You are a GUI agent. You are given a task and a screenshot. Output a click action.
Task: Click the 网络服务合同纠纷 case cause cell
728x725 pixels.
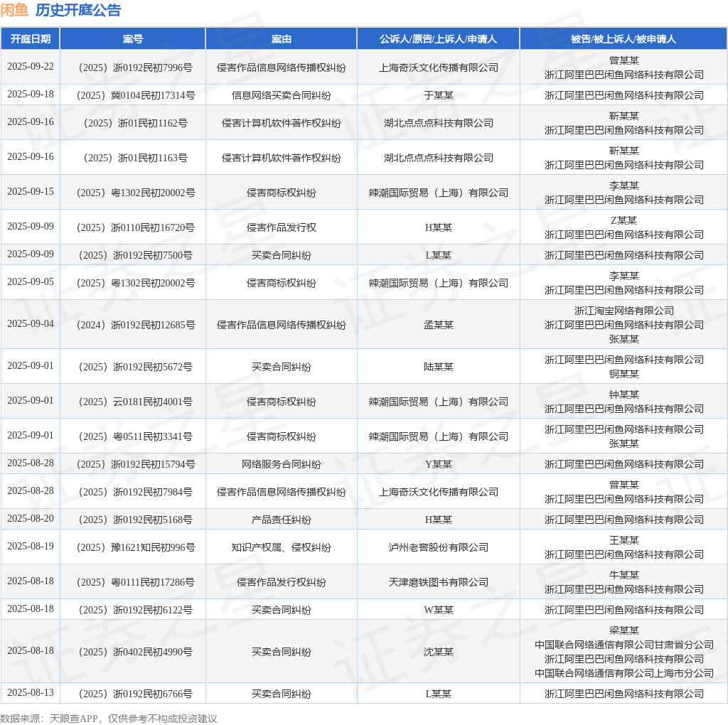click(x=282, y=464)
